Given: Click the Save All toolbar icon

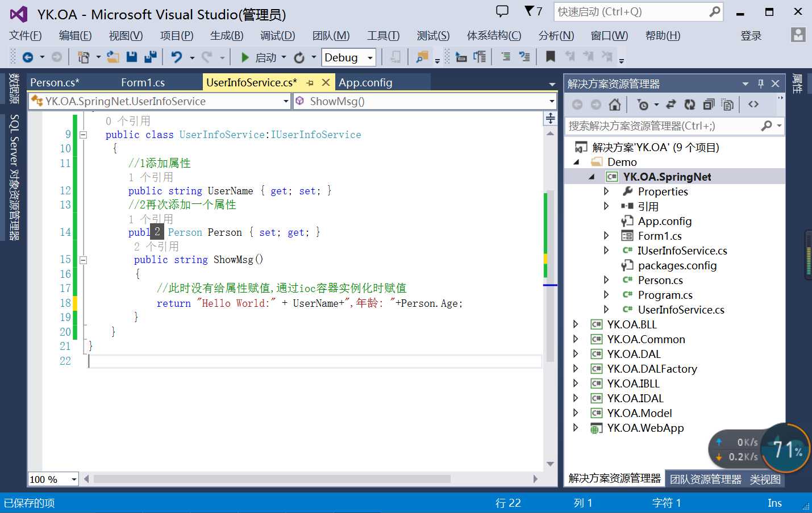Looking at the screenshot, I should [151, 57].
